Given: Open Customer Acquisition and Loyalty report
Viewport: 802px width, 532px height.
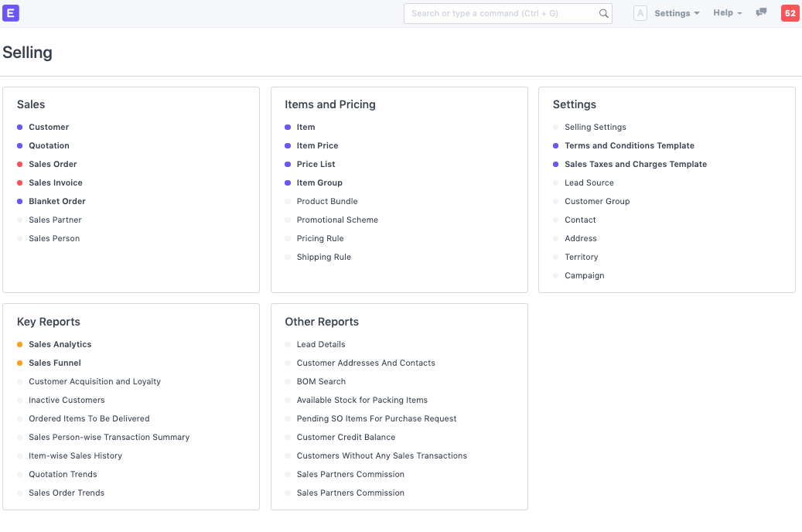Looking at the screenshot, I should (x=94, y=382).
